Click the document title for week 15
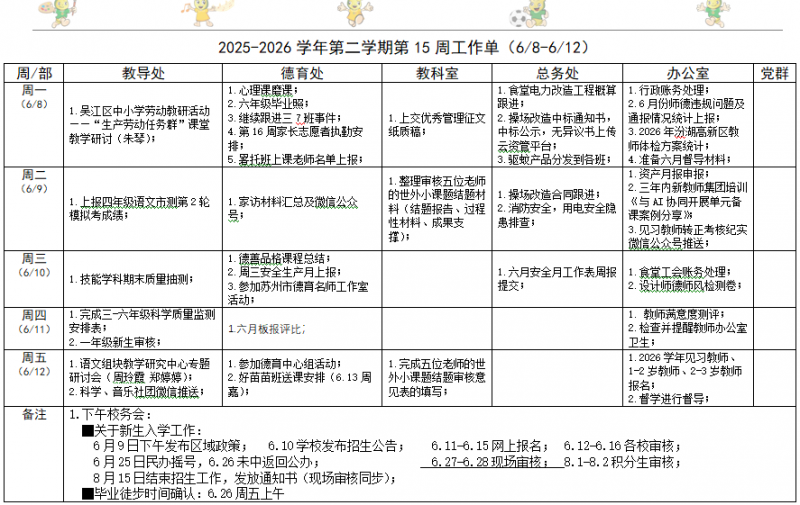Screen dimensions: 800x505 click(x=403, y=47)
